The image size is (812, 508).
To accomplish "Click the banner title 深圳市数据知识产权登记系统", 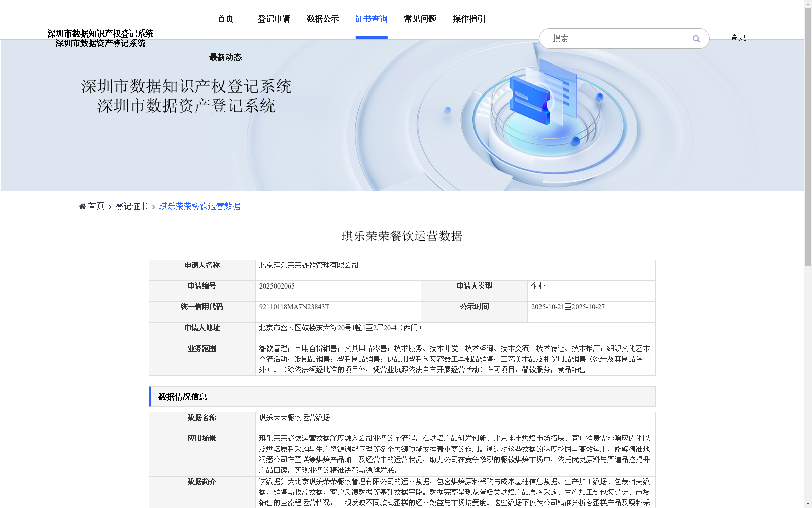I will [186, 86].
